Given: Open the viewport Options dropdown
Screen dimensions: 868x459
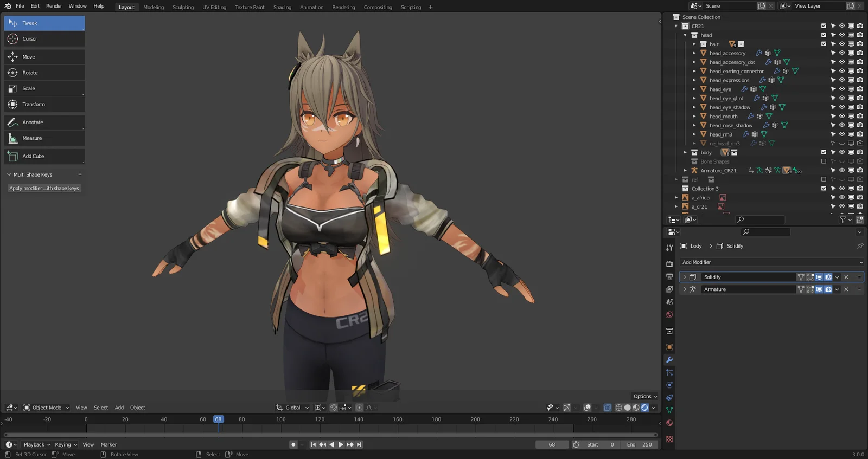Looking at the screenshot, I should click(645, 397).
